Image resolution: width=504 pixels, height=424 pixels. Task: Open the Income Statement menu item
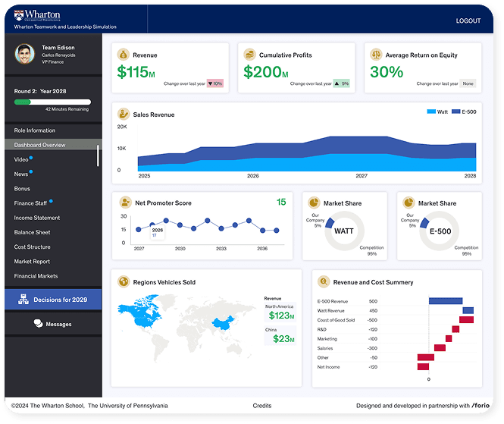tap(37, 218)
